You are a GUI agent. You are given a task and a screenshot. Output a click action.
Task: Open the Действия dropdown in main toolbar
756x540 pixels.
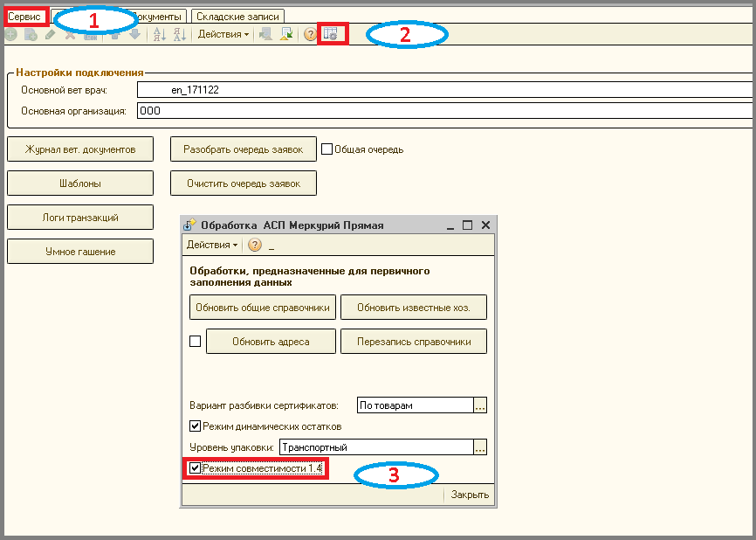point(223,34)
